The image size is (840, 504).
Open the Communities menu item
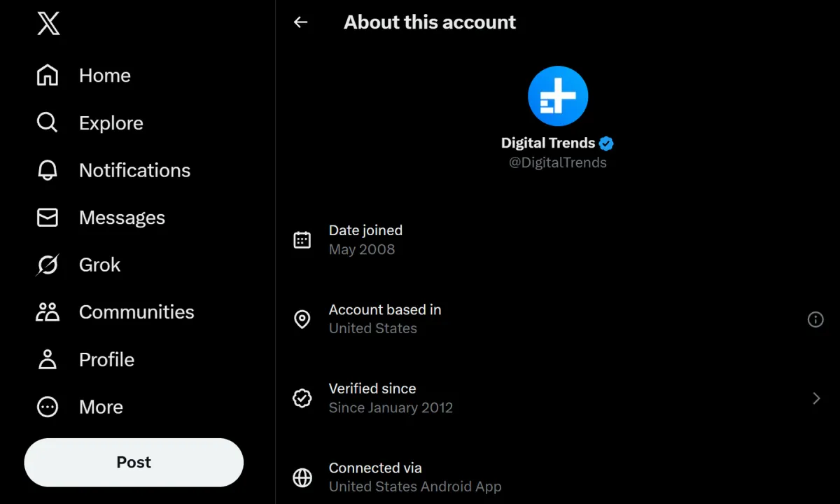(x=136, y=312)
